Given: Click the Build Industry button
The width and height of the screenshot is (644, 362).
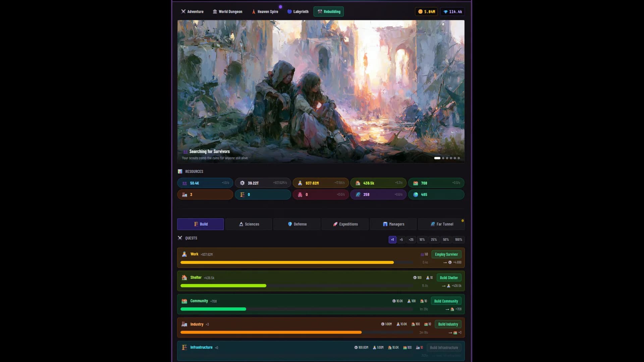Looking at the screenshot, I should (448, 324).
